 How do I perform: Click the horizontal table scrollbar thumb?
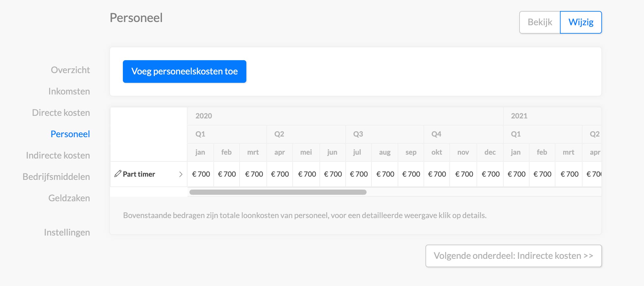point(278,192)
